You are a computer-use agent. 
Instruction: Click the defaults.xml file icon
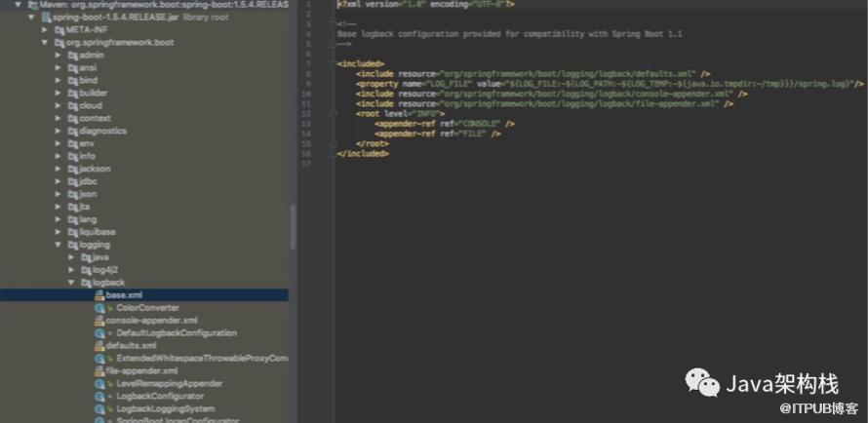tap(99, 346)
